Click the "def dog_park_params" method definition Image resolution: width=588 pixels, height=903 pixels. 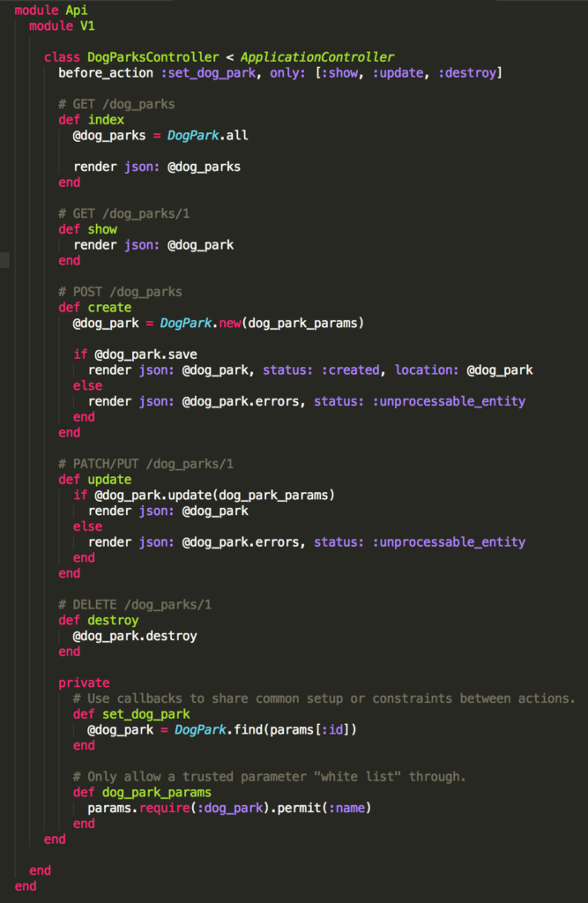pyautogui.click(x=142, y=793)
